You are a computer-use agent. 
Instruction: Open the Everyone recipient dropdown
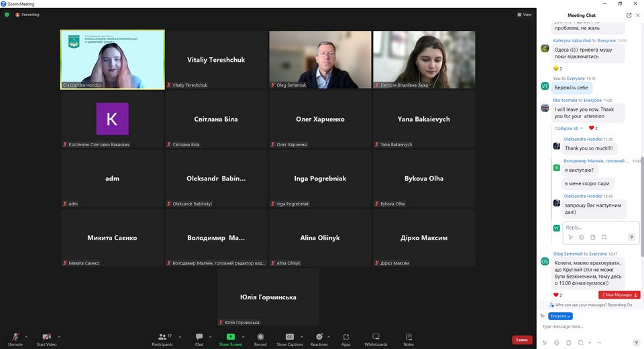(x=560, y=316)
